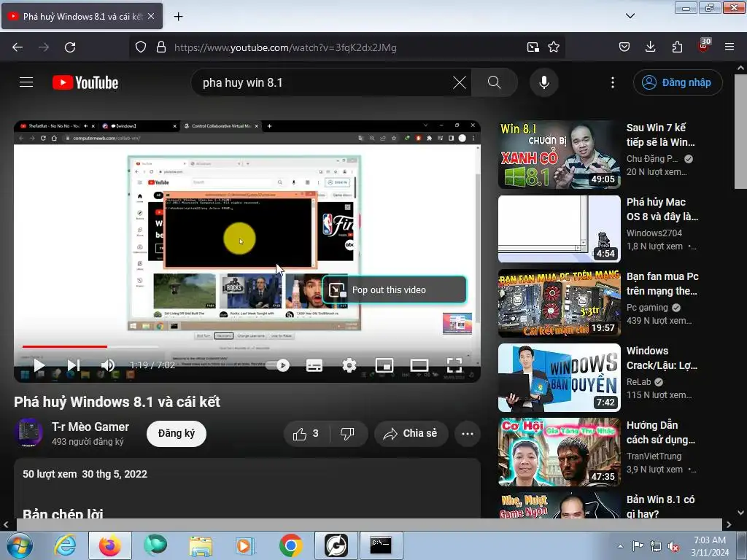Screen dimensions: 747x560
Task: Open the Bạn fan mua Pc trên mạng thumbnail
Action: tap(560, 303)
